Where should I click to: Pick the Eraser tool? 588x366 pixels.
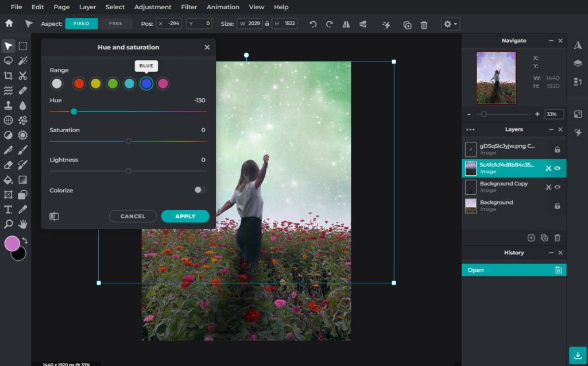click(x=8, y=165)
